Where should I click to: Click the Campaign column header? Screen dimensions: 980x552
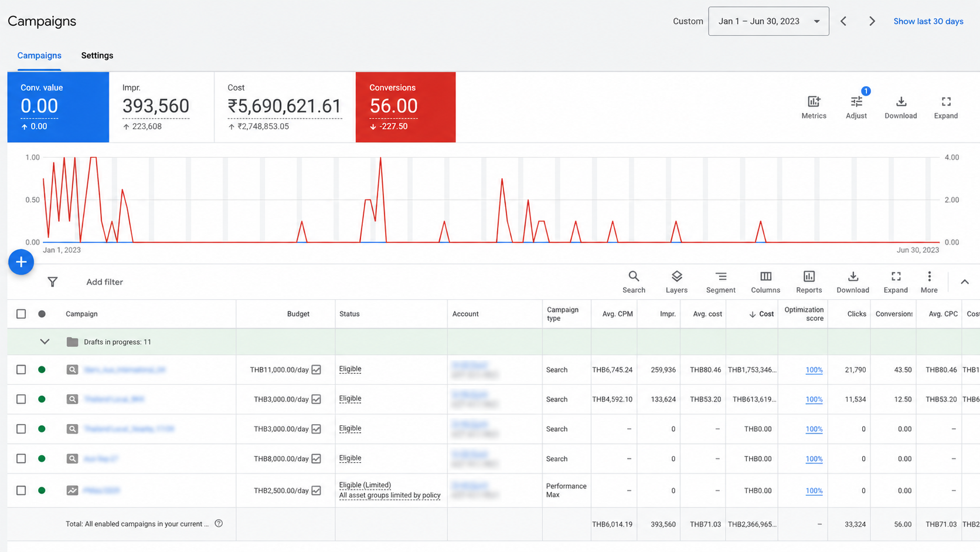click(81, 314)
